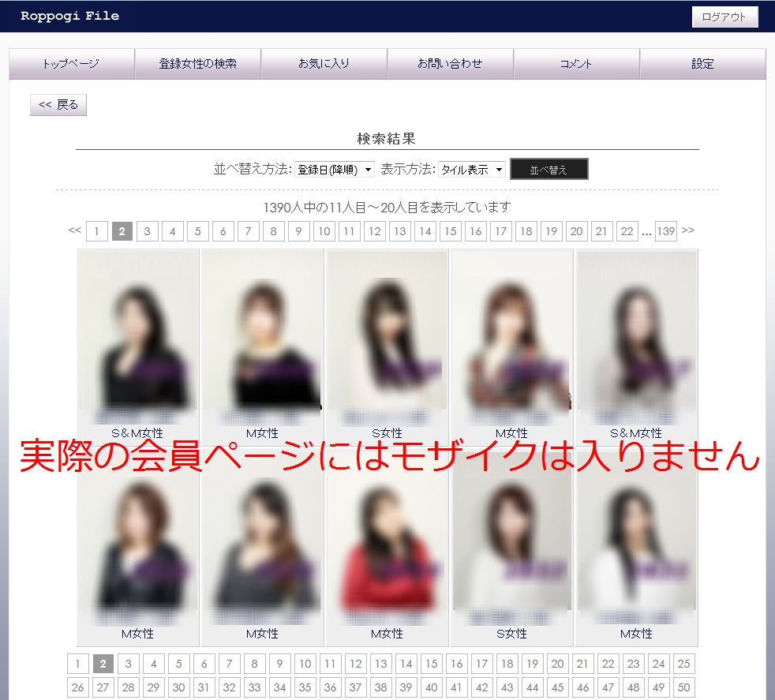Go to page 13 in top pagination
The height and width of the screenshot is (700, 775).
pos(400,231)
